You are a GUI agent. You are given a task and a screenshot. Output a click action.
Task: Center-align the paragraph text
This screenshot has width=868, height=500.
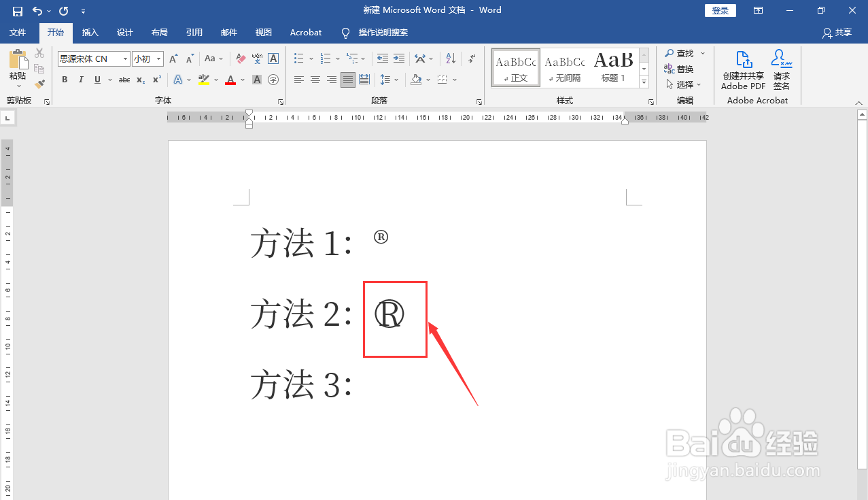[315, 80]
